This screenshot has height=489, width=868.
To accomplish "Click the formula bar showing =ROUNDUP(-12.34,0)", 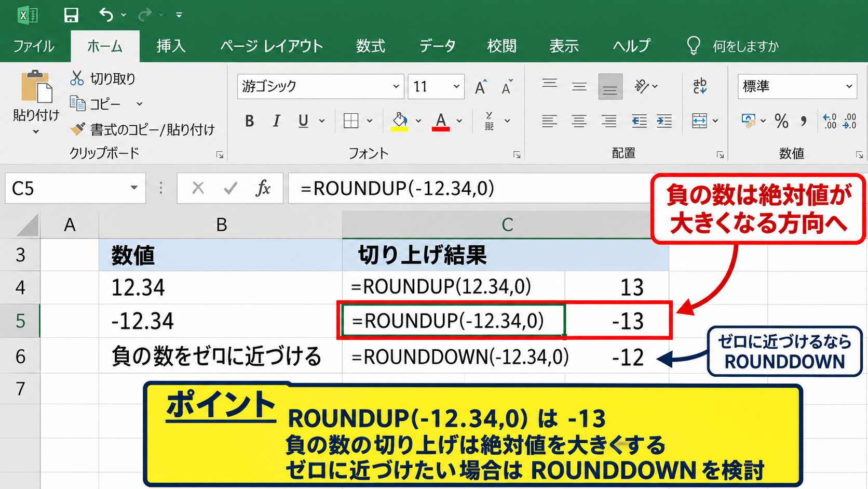I will pos(470,188).
